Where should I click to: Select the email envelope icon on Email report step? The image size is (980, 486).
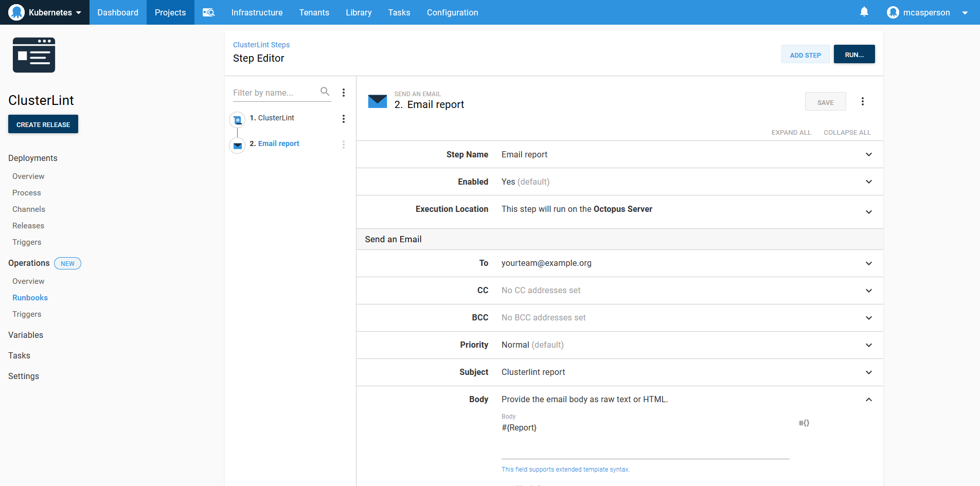pos(237,146)
